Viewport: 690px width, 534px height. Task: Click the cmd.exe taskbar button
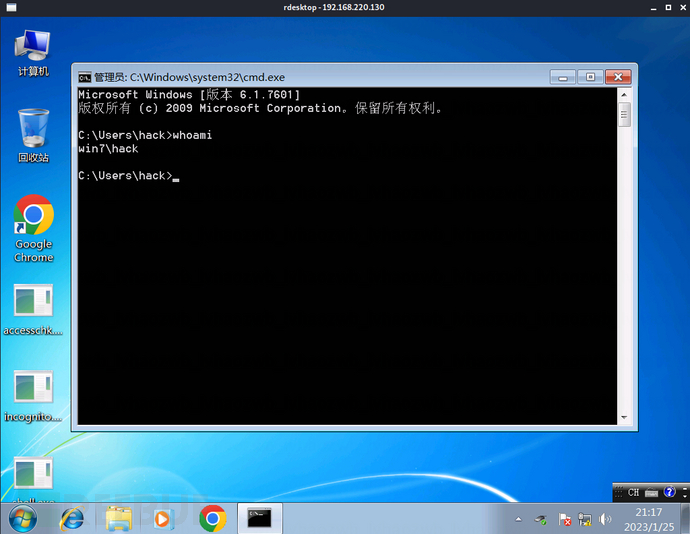(x=260, y=519)
